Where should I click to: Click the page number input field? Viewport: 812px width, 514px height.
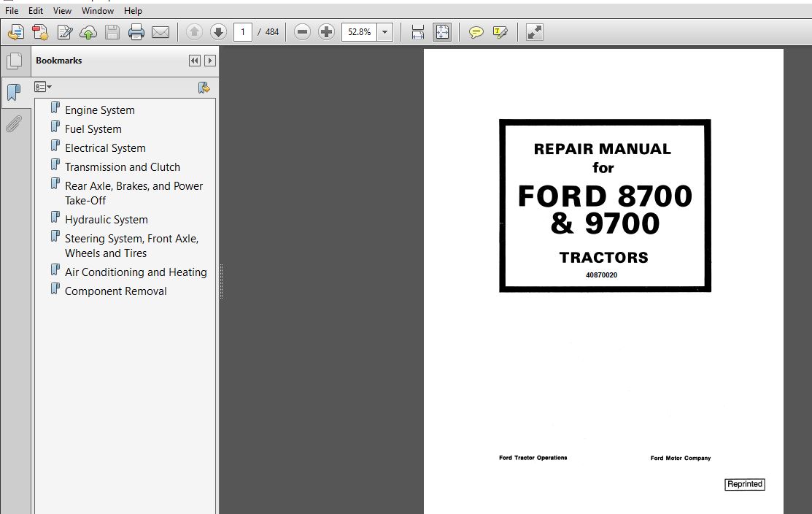pos(243,32)
